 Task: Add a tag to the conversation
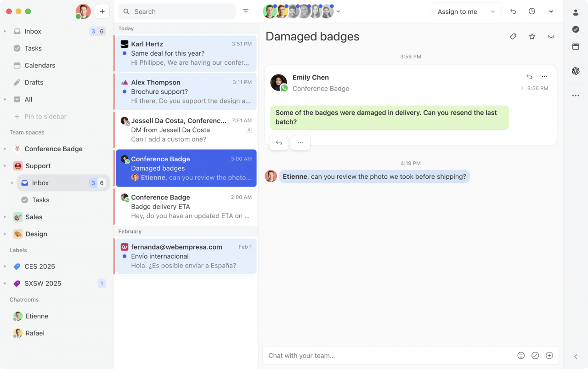513,37
